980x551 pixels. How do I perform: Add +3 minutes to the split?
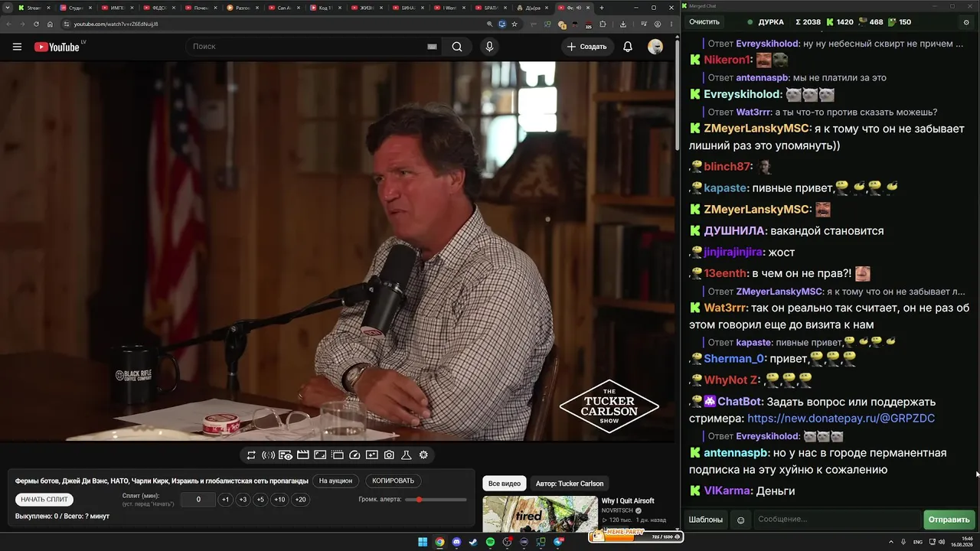(243, 500)
